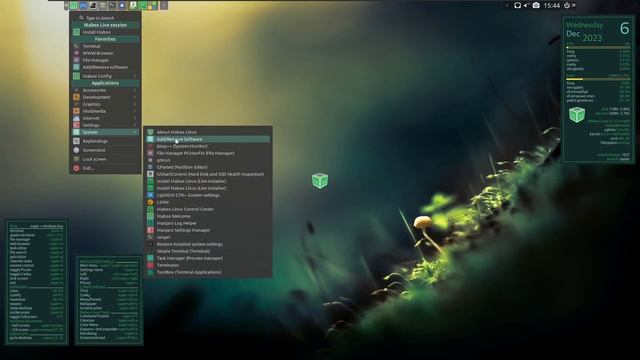The height and width of the screenshot is (360, 640).
Task: Click the About Mabox Linux icon
Action: [150, 132]
